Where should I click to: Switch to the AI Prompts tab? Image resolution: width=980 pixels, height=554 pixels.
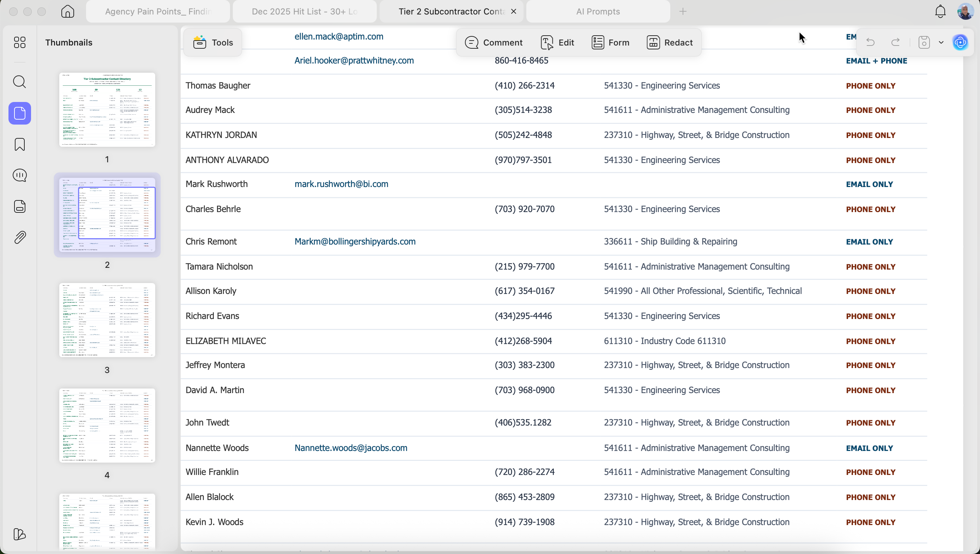(598, 11)
